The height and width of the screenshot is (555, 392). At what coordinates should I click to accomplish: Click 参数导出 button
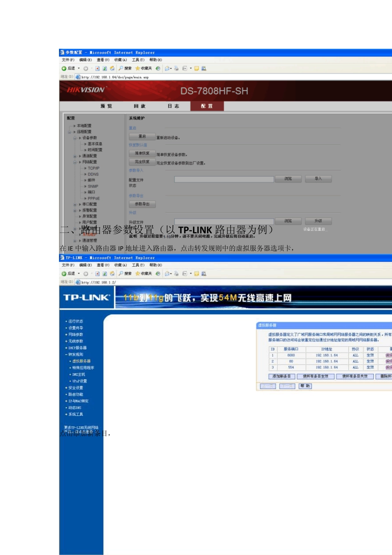tap(142, 204)
